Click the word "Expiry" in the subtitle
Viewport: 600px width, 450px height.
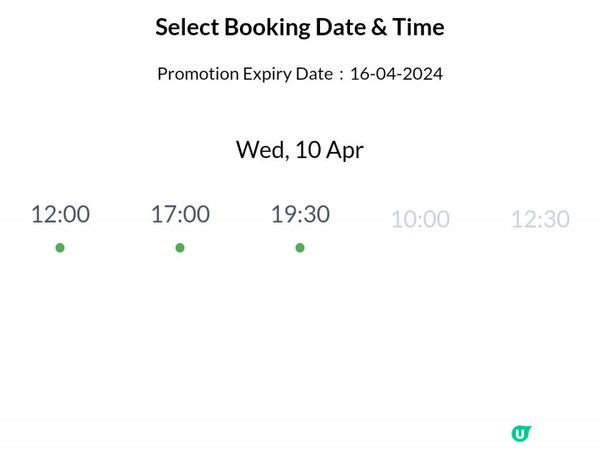point(268,74)
